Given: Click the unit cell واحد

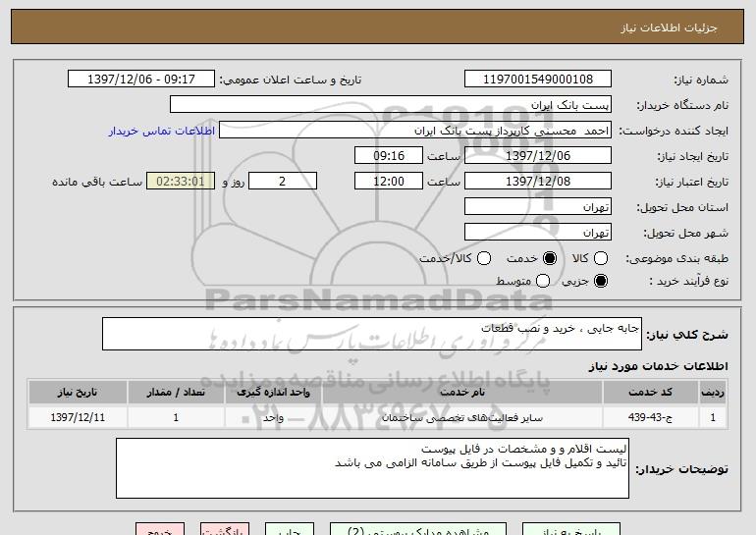Looking at the screenshot, I should pos(273,417).
